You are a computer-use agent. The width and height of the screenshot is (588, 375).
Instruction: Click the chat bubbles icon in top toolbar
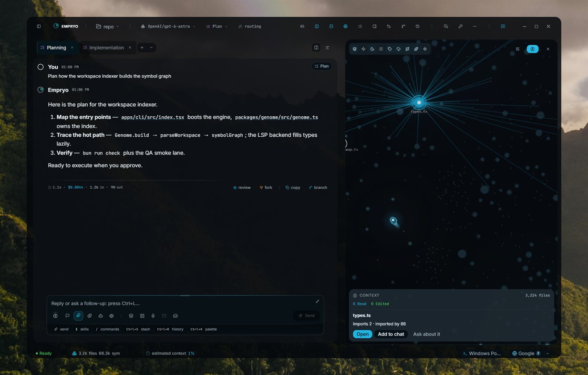[446, 26]
